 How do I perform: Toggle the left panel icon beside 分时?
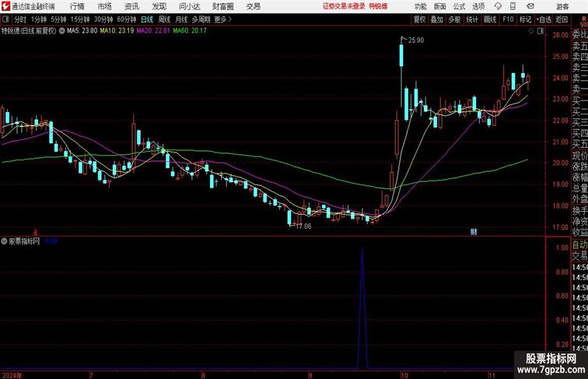(x=5, y=19)
